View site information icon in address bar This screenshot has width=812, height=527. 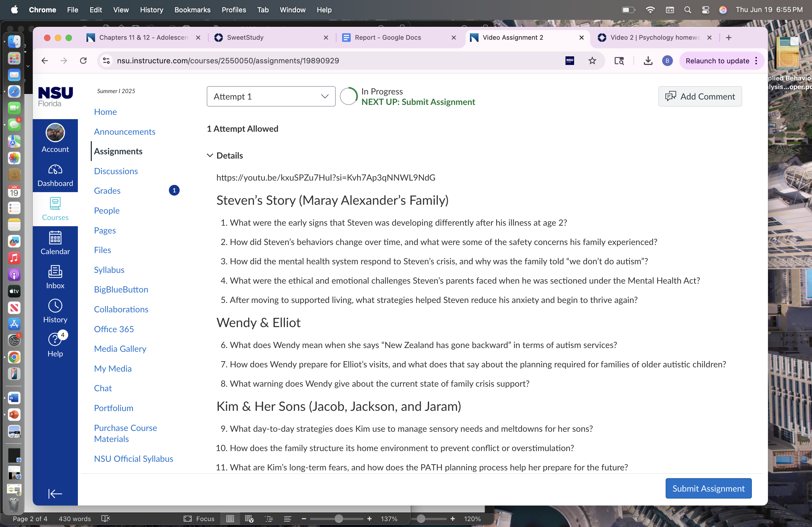(x=106, y=61)
